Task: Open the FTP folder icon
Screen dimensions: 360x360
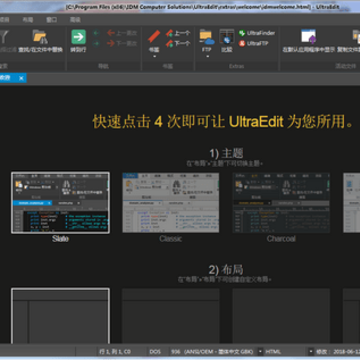Action: tap(207, 37)
